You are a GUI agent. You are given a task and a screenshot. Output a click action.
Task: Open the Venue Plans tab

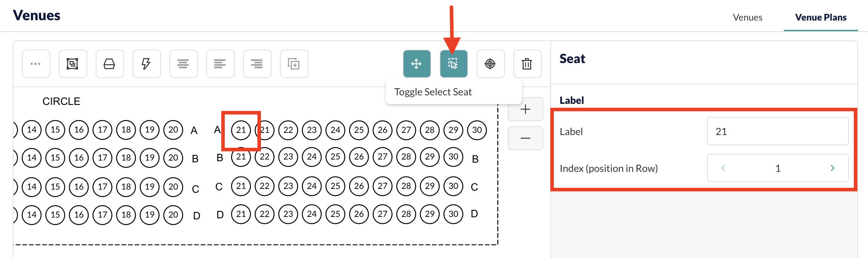pyautogui.click(x=820, y=17)
